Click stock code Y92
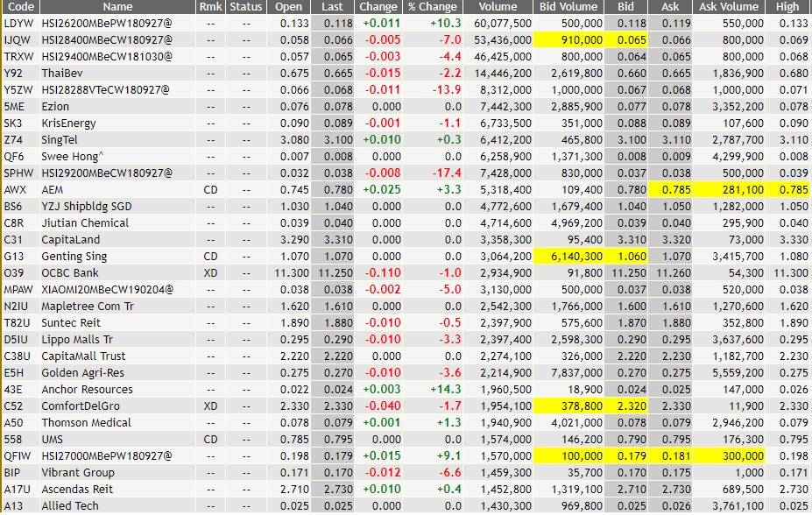 (14, 73)
